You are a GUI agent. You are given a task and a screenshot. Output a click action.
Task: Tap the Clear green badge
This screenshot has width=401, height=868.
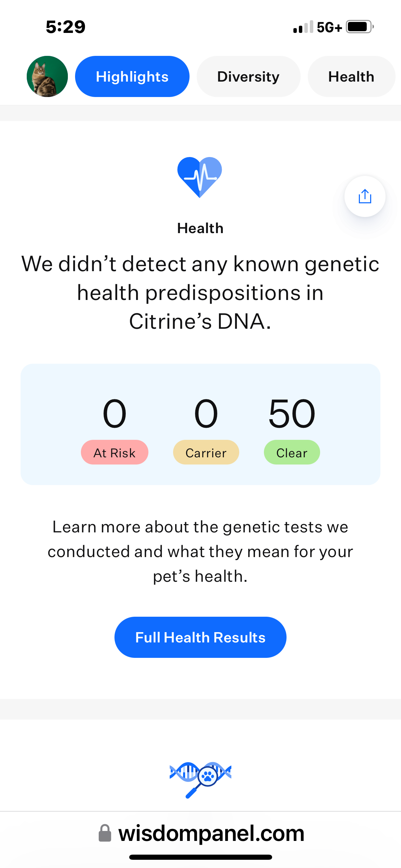point(292,453)
